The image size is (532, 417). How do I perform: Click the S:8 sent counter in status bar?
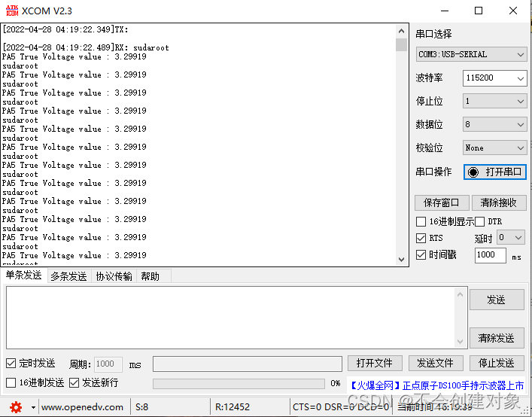[x=141, y=407]
